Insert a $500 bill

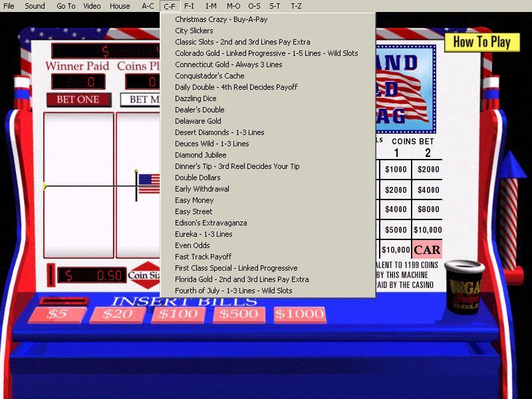[239, 315]
